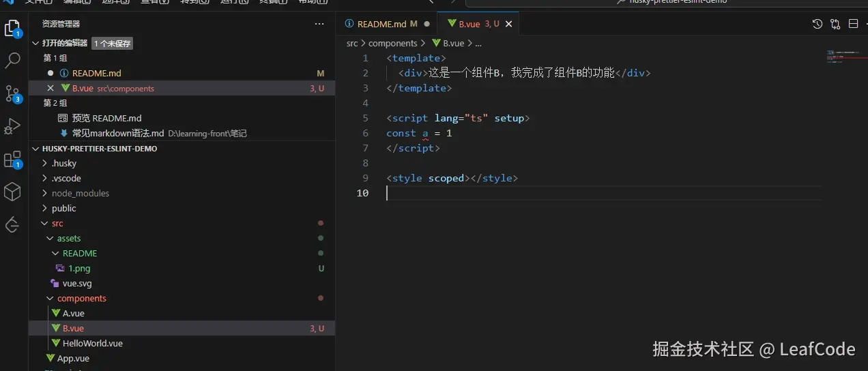Open Explorer panel more actions (...) menu
Image resolution: width=868 pixels, height=371 pixels.
[x=319, y=24]
